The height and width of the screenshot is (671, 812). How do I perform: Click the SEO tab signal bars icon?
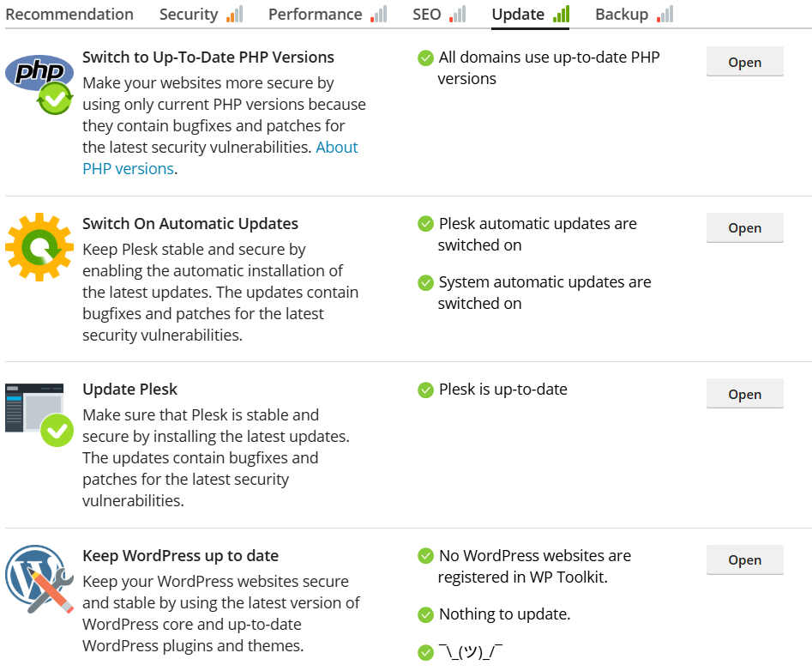pos(457,14)
